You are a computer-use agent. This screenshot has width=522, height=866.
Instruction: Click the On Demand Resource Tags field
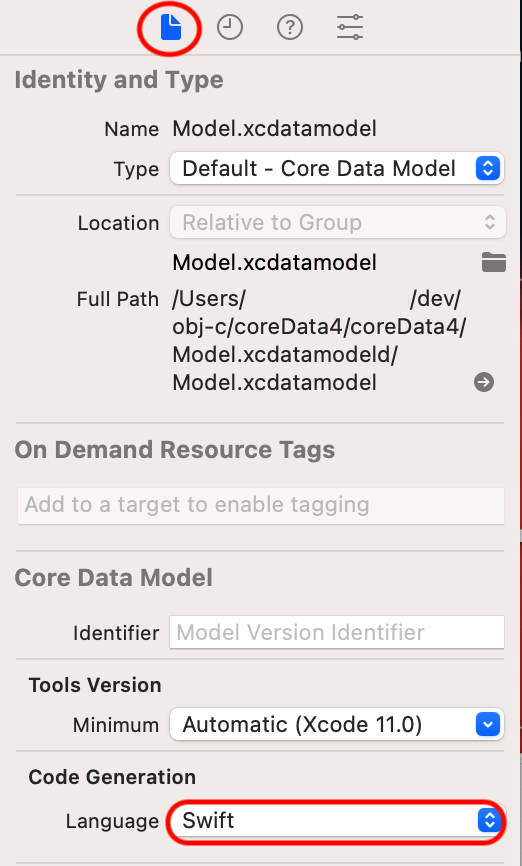[261, 505]
